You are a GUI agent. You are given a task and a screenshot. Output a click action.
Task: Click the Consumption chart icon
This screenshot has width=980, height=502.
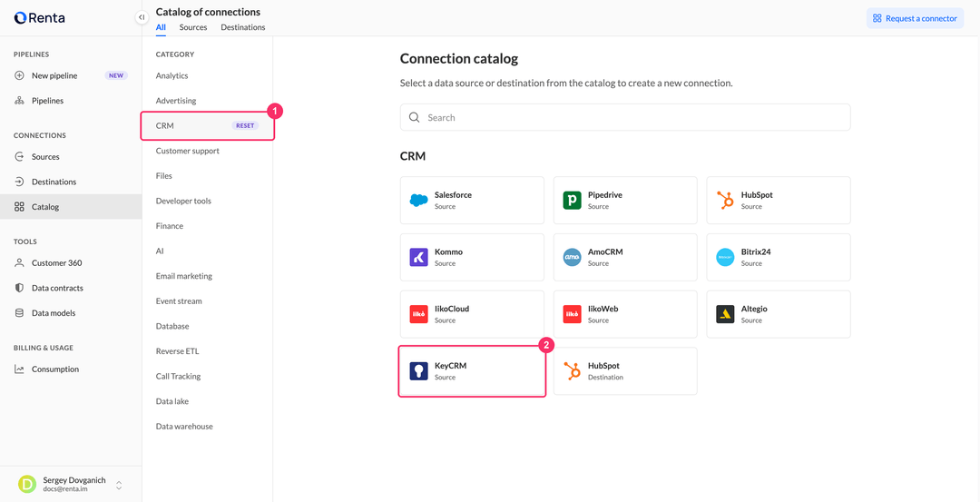[x=19, y=369]
